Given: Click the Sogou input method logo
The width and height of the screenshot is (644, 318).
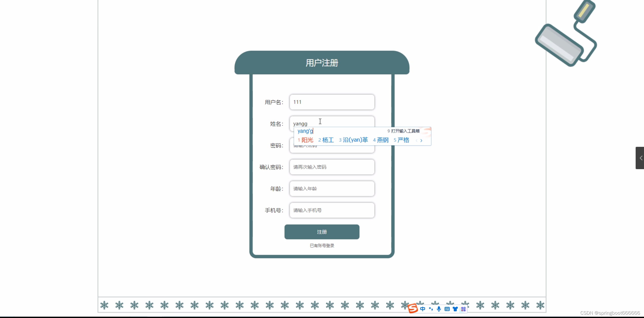Looking at the screenshot, I should tap(413, 308).
